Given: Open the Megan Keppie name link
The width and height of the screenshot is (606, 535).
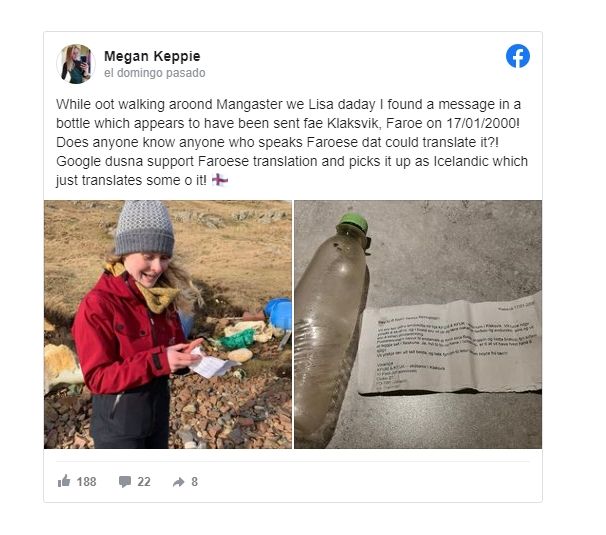Looking at the screenshot, I should tap(152, 56).
